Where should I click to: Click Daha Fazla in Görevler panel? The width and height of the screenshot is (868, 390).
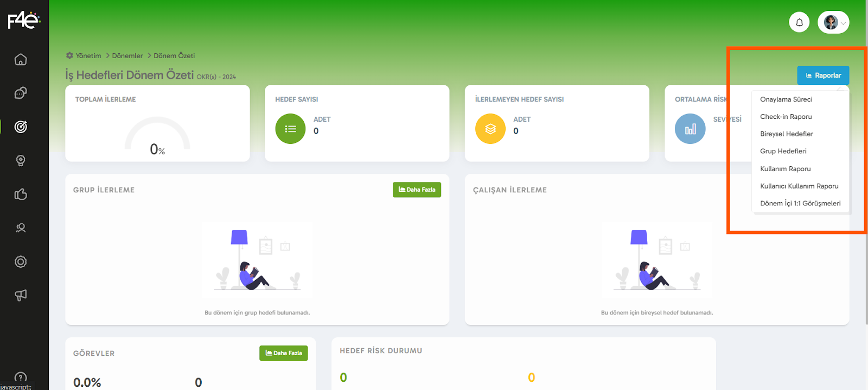(283, 353)
